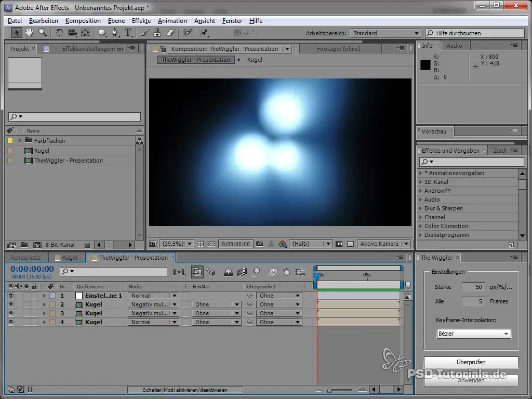532x399 pixels.
Task: Open the resolution (Halb) dropdown
Action: (311, 244)
